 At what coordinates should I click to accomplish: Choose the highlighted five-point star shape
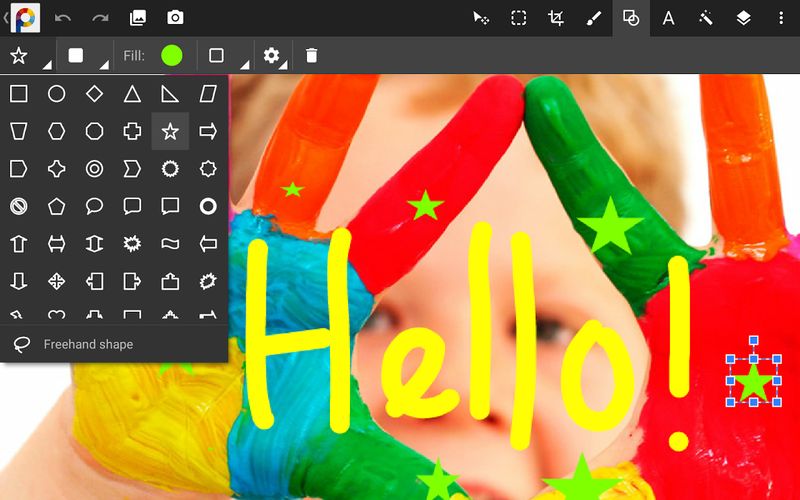coord(170,131)
